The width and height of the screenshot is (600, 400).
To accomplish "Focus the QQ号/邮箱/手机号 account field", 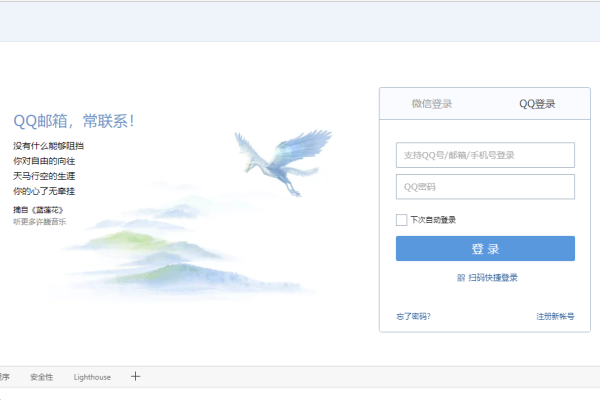I will 485,155.
